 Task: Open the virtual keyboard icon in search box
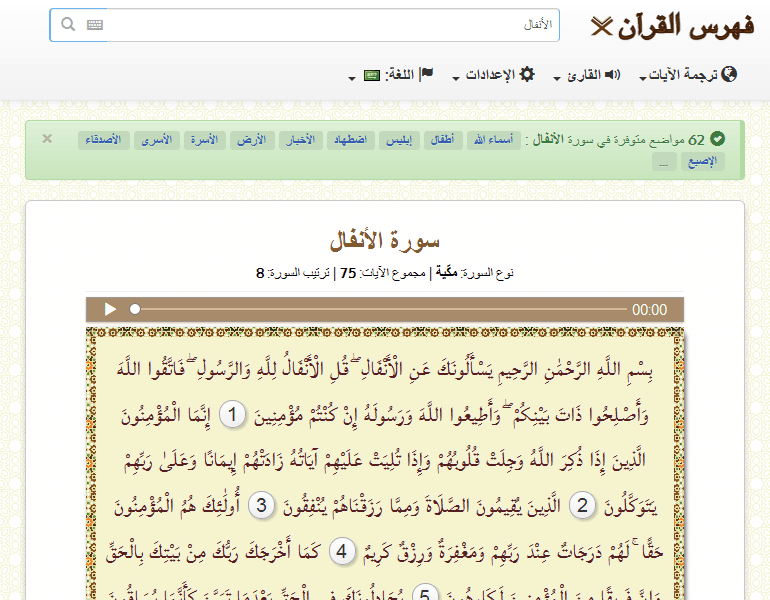coord(95,25)
